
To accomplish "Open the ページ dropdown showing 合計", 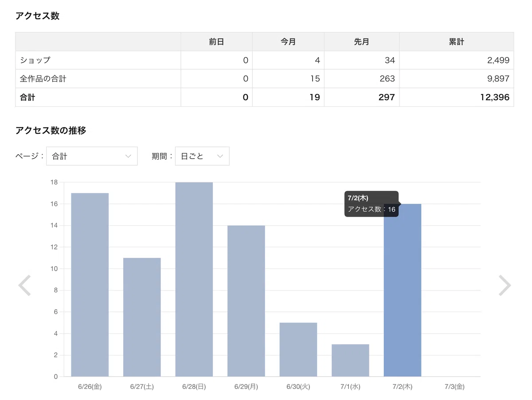I will 92,156.
